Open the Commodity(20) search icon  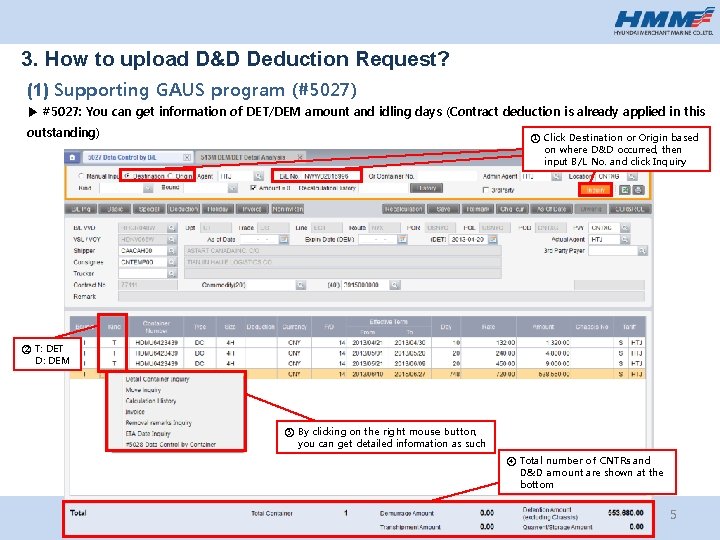tap(300, 285)
